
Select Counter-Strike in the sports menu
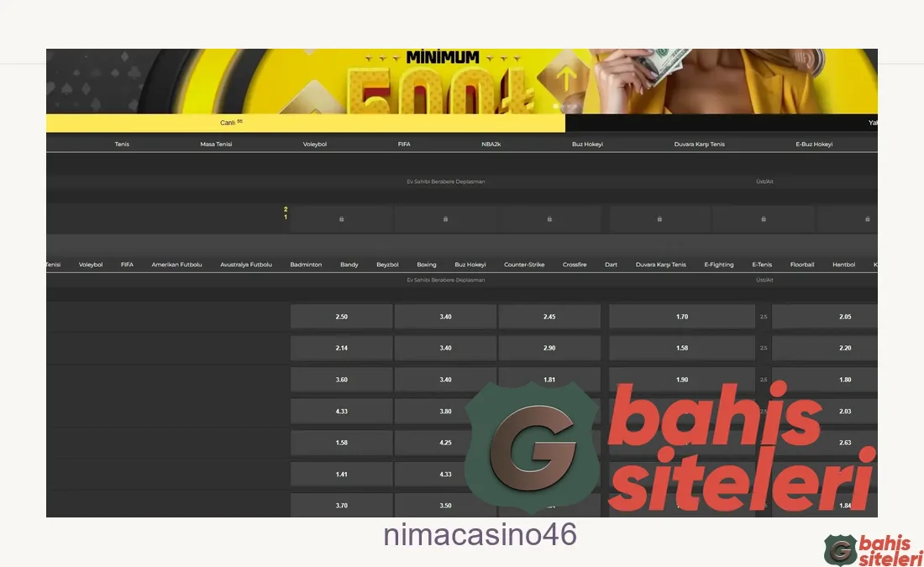point(523,264)
